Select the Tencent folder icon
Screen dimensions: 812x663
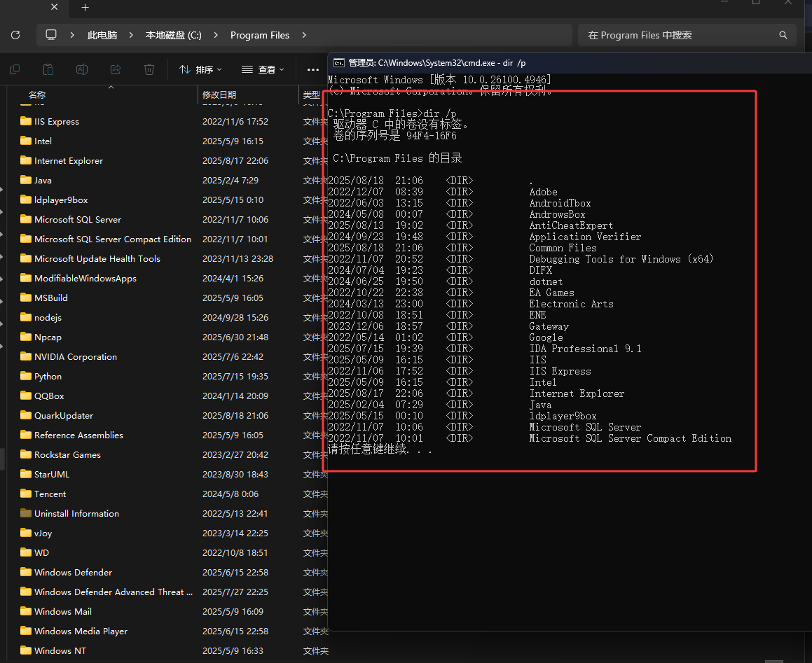[x=26, y=494]
